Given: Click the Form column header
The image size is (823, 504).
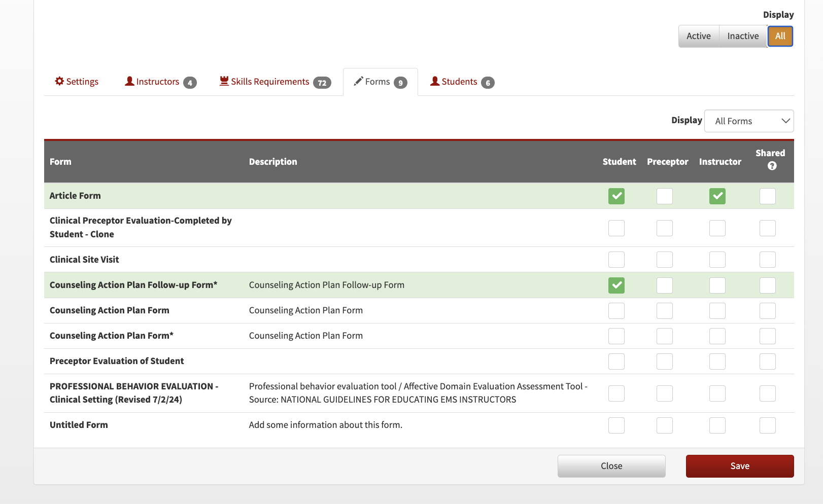Looking at the screenshot, I should coord(60,162).
